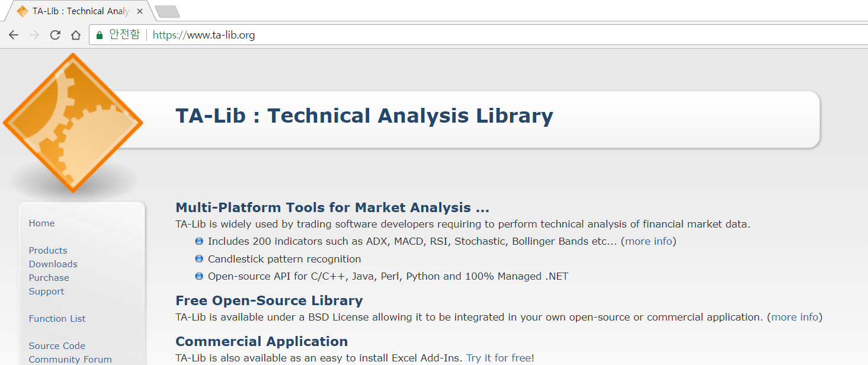The image size is (868, 365).
Task: Click 'more info' about the BSD License
Action: pyautogui.click(x=795, y=317)
